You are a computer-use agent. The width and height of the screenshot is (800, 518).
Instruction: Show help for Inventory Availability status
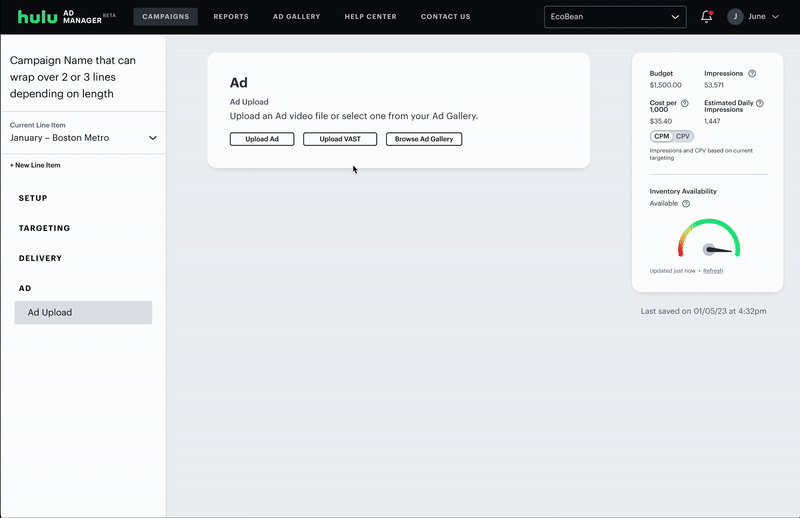[x=686, y=204]
